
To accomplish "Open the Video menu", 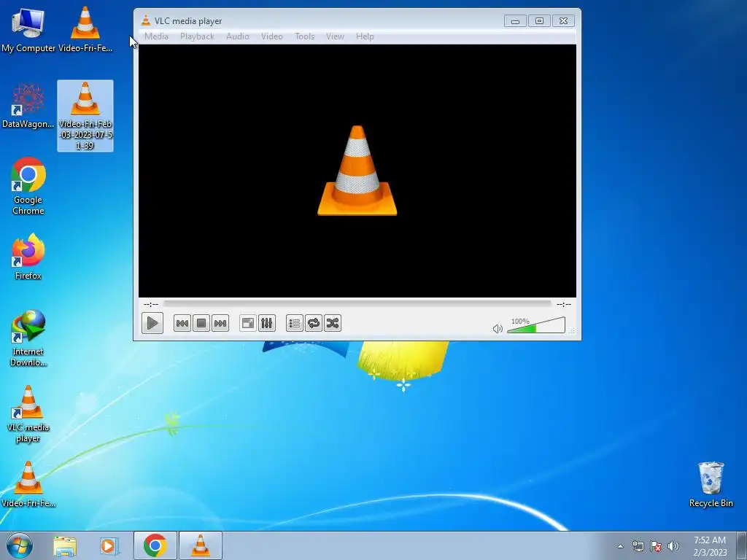I will click(272, 36).
